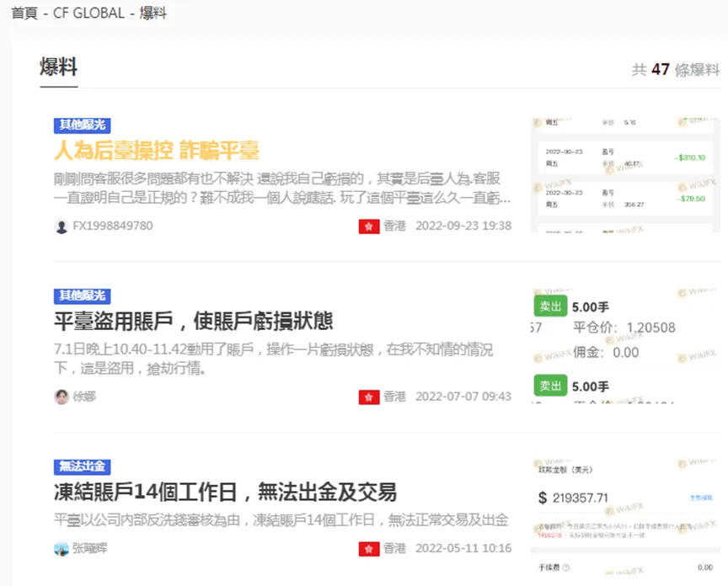Click avatar of user 徐娜
The image size is (728, 586).
[x=62, y=397]
